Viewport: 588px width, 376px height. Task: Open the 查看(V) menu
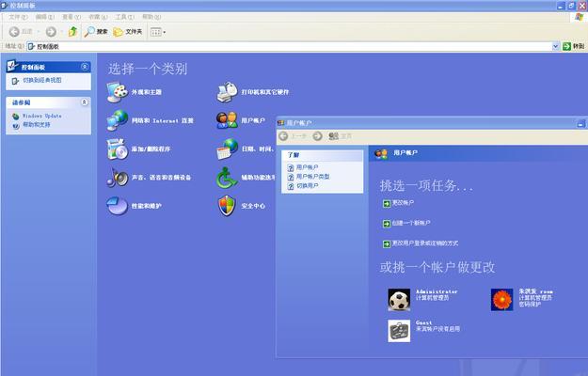click(x=72, y=17)
